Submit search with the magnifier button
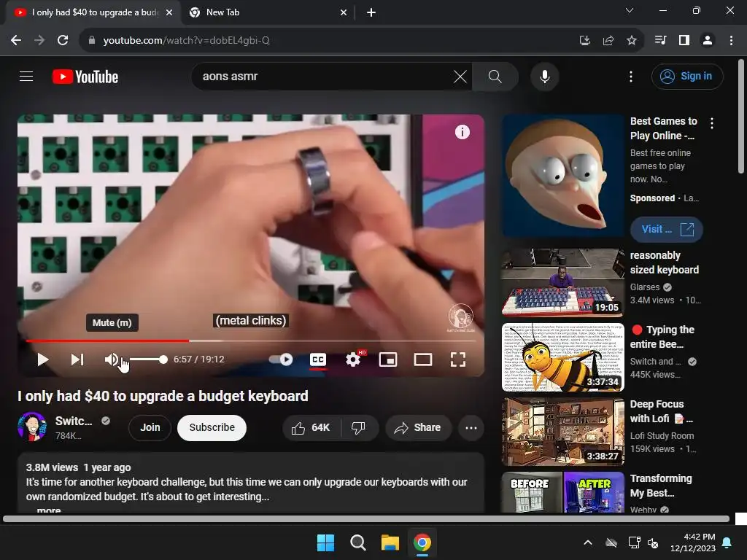Viewport: 747px width, 560px height. point(495,76)
